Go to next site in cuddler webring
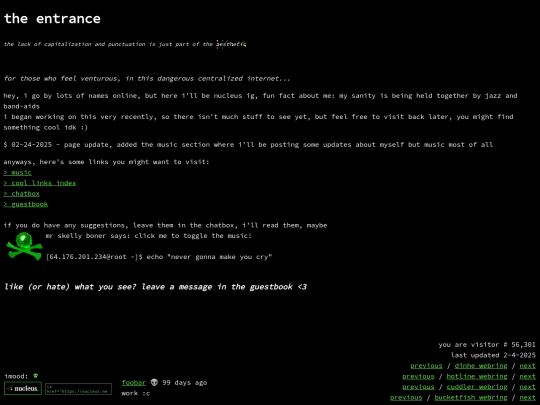540x405 pixels. (x=528, y=387)
